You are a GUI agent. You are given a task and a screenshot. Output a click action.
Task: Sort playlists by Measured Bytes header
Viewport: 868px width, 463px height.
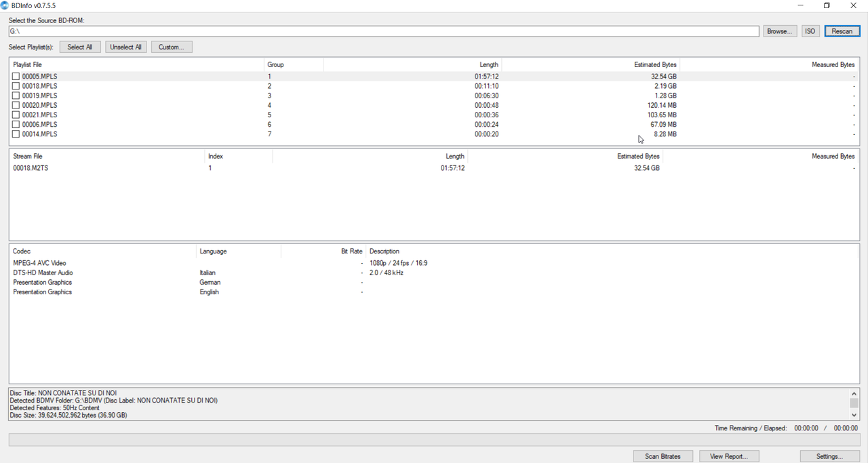769,64
